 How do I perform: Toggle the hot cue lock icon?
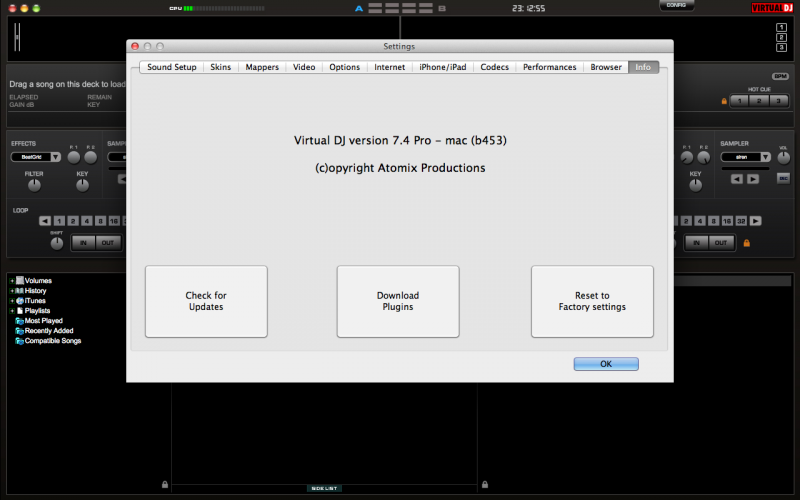coord(724,101)
